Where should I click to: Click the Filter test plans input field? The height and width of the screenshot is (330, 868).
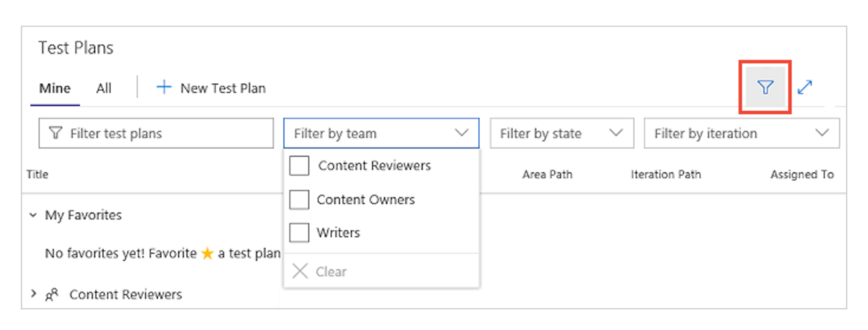[x=141, y=133]
